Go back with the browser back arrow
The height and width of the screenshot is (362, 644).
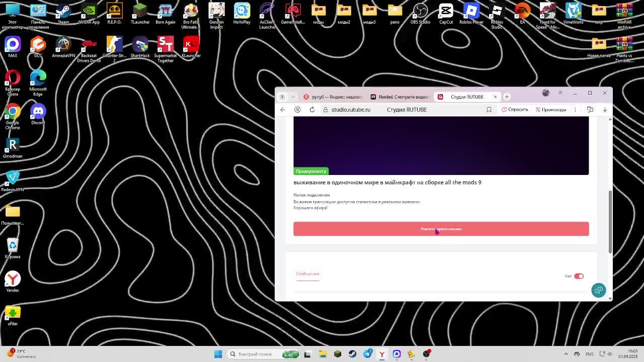pos(283,110)
